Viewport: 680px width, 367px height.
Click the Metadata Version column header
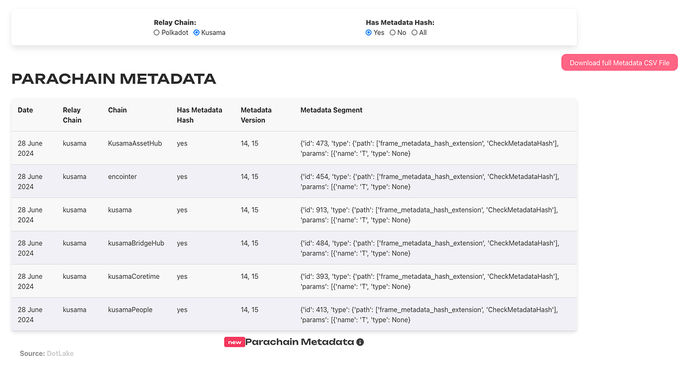coord(256,115)
